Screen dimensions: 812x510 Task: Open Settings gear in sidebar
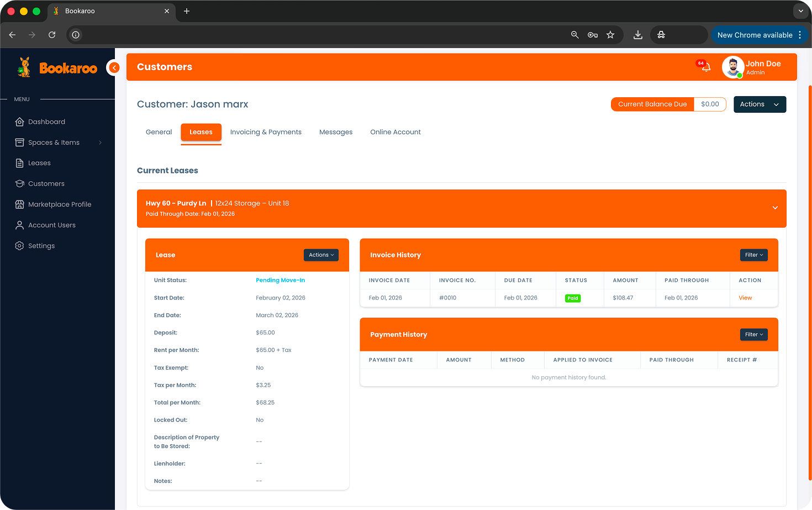pos(20,246)
